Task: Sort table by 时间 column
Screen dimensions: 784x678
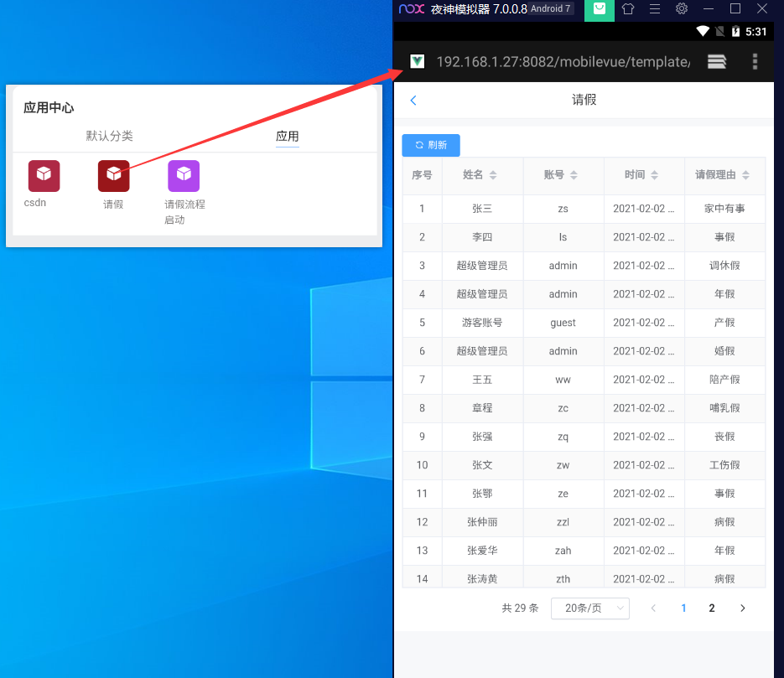Action: tap(641, 175)
